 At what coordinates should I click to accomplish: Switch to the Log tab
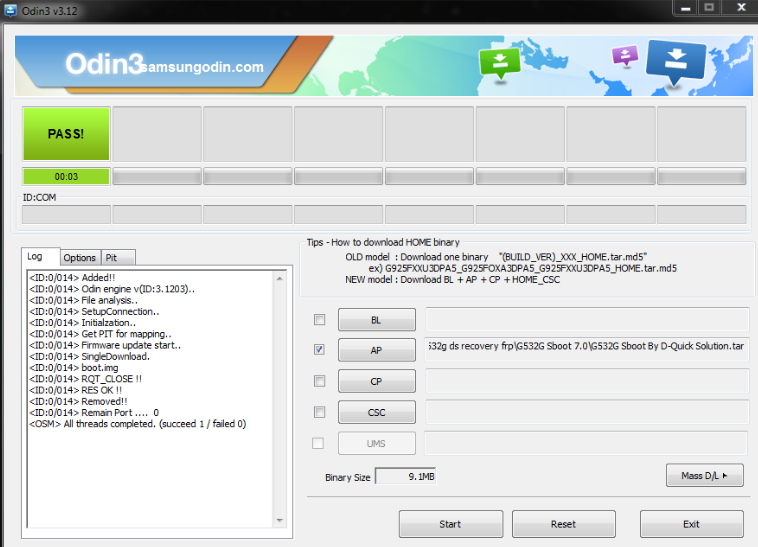[x=40, y=257]
